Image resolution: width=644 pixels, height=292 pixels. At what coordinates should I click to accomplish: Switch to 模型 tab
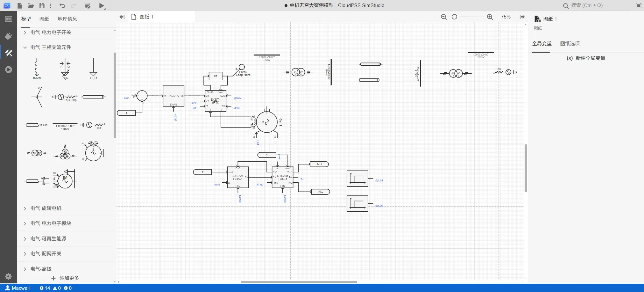tap(26, 19)
